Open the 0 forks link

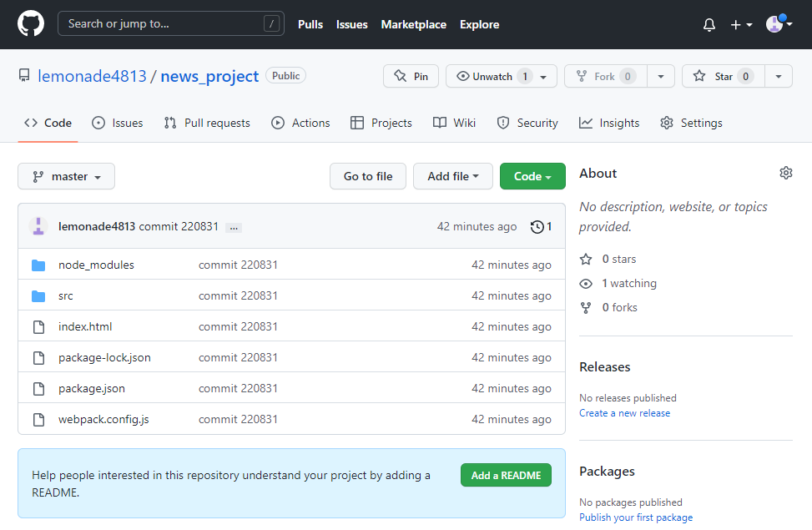[608, 308]
